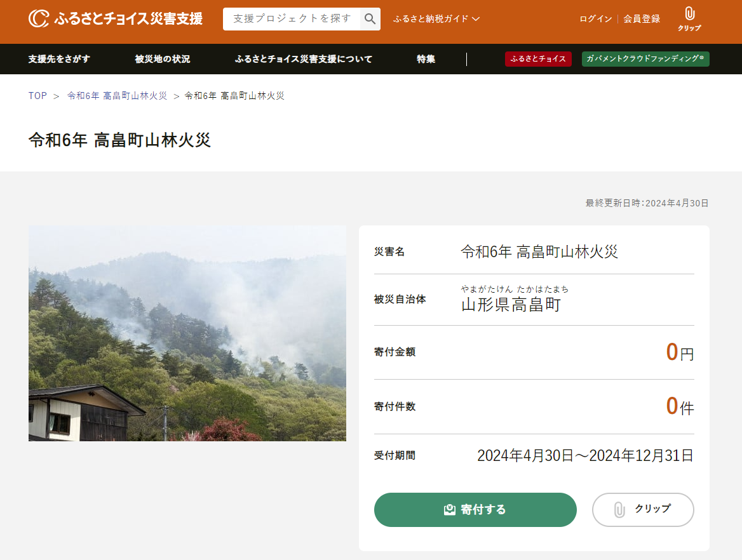This screenshot has width=742, height=560.
Task: Go to the 特集 section
Action: [426, 59]
